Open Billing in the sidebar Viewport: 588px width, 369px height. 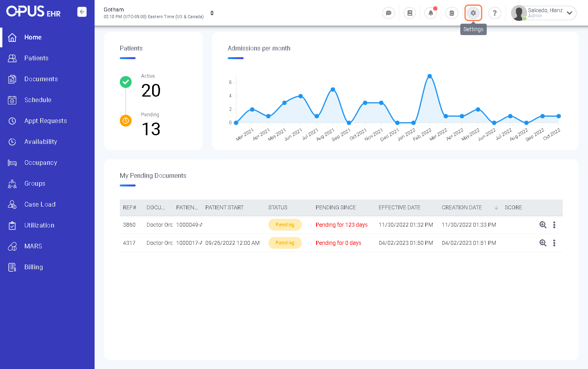pyautogui.click(x=33, y=267)
